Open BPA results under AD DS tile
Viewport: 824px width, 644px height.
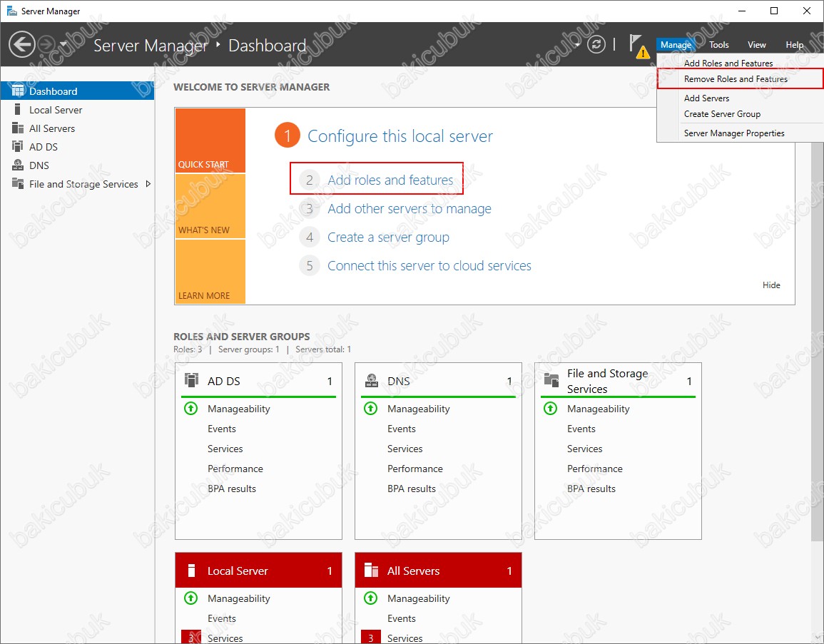232,489
